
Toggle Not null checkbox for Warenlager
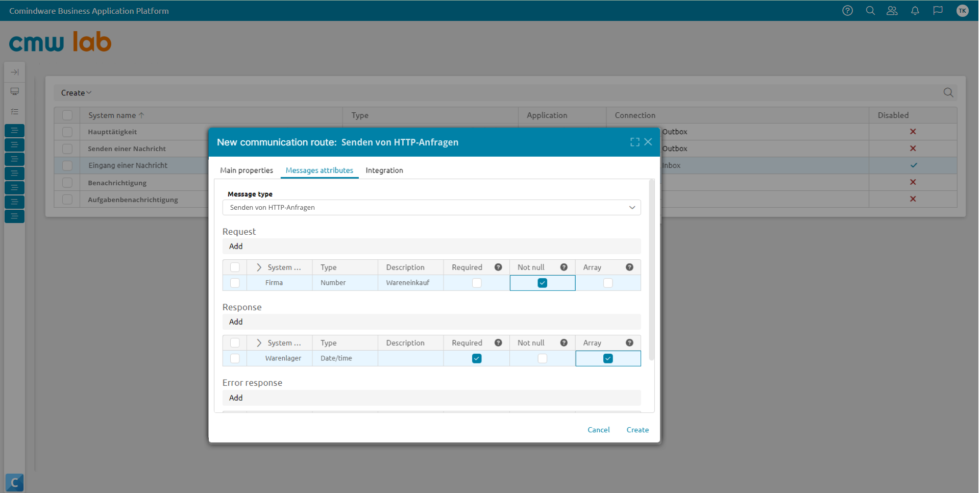pyautogui.click(x=543, y=358)
